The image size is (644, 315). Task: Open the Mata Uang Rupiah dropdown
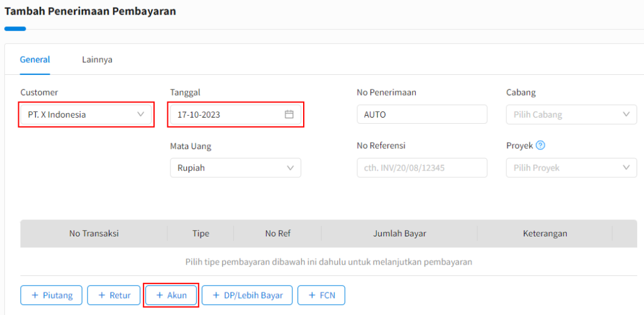tap(235, 168)
